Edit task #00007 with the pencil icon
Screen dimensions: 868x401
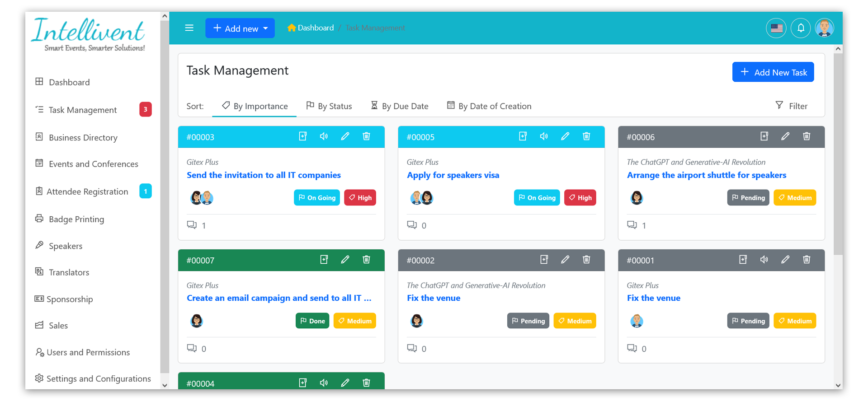345,260
